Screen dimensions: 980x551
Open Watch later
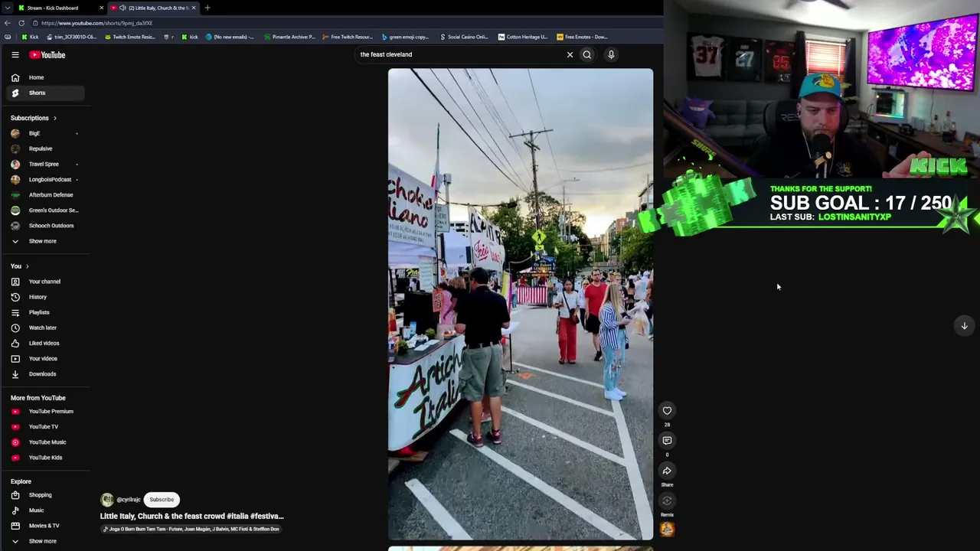(45, 328)
